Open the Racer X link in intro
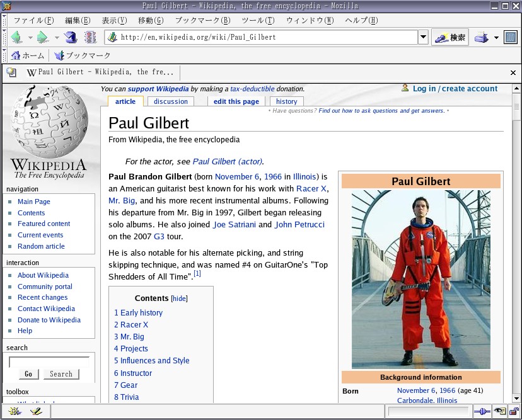 (x=311, y=188)
